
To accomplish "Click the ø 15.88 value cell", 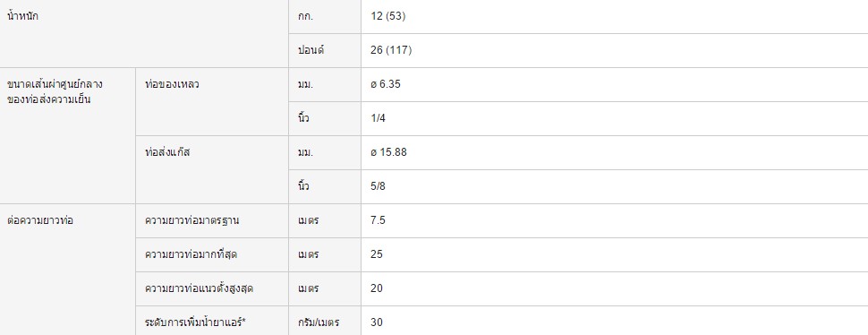I will click(615, 152).
